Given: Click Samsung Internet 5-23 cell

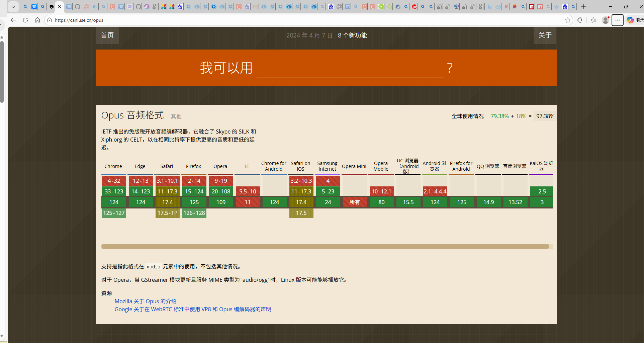Looking at the screenshot, I should tap(328, 191).
